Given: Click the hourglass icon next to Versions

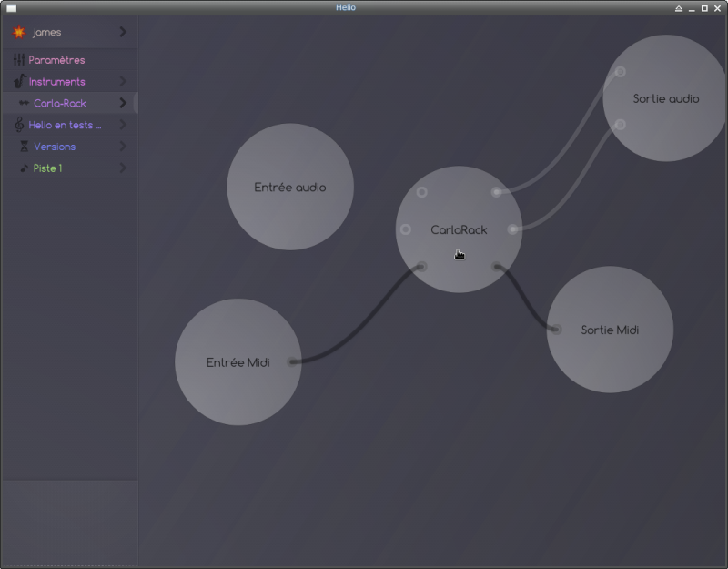Looking at the screenshot, I should point(25,147).
